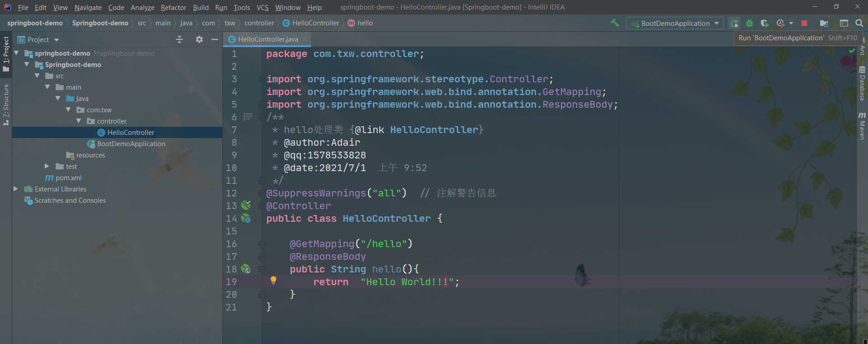
Task: Collapse the main folder
Action: pyautogui.click(x=47, y=87)
